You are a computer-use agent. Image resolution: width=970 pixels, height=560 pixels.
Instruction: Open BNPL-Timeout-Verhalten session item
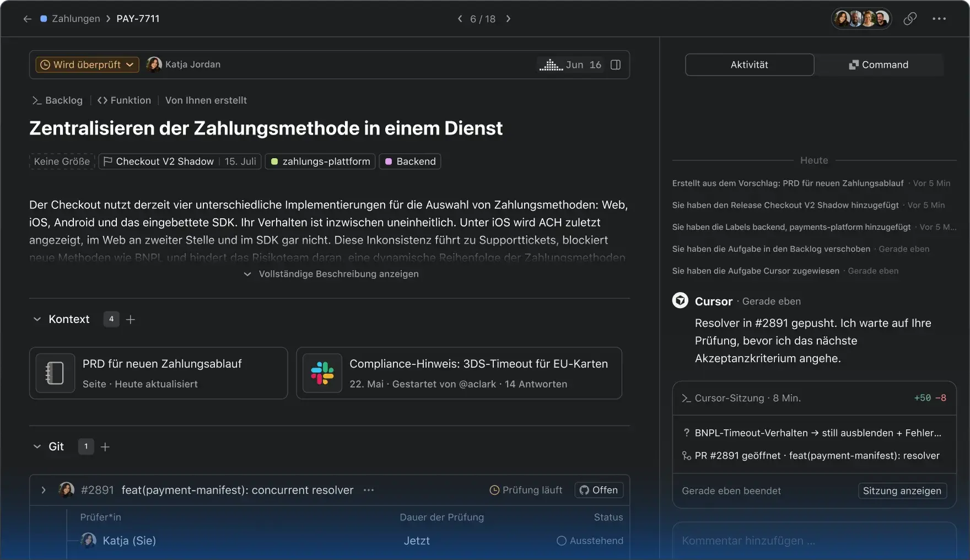[811, 433]
